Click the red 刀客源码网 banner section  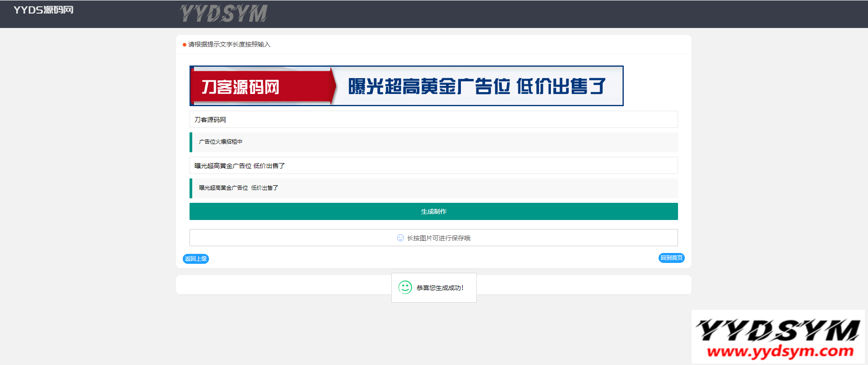click(x=262, y=86)
